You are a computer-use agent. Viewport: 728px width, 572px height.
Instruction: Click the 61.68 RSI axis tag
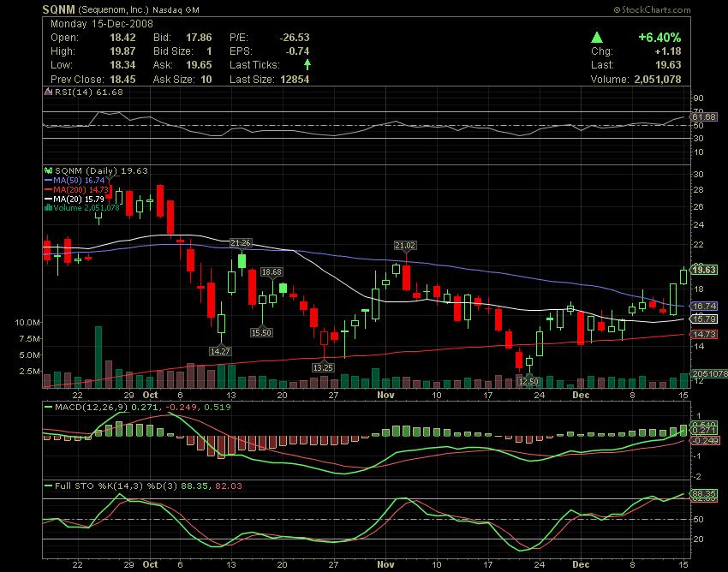pyautogui.click(x=704, y=117)
